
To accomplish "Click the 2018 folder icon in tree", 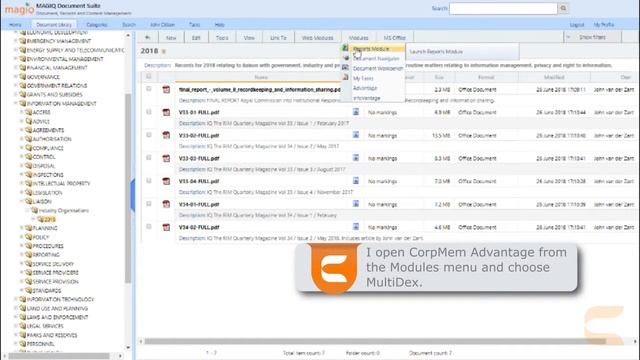I will (40, 219).
